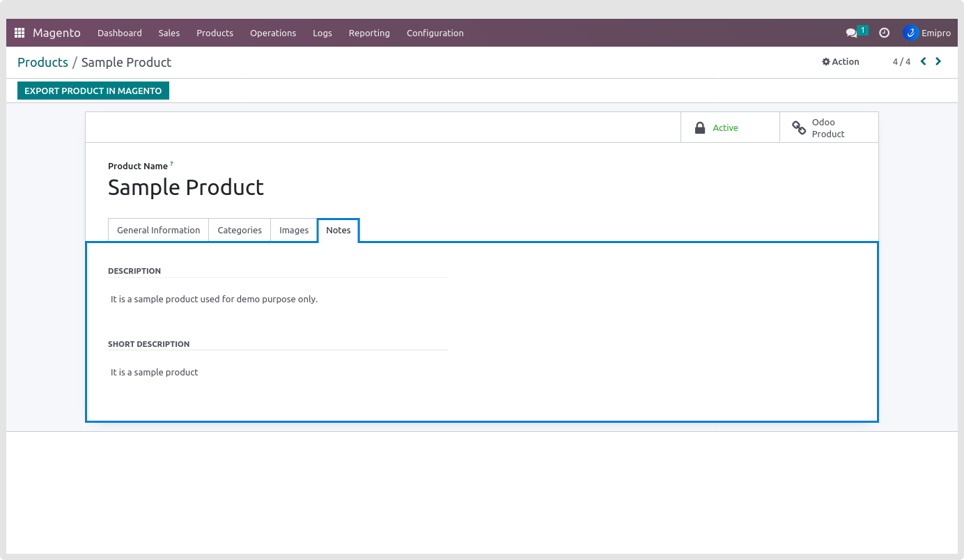Click the Emipro user avatar
964x560 pixels.
point(910,33)
